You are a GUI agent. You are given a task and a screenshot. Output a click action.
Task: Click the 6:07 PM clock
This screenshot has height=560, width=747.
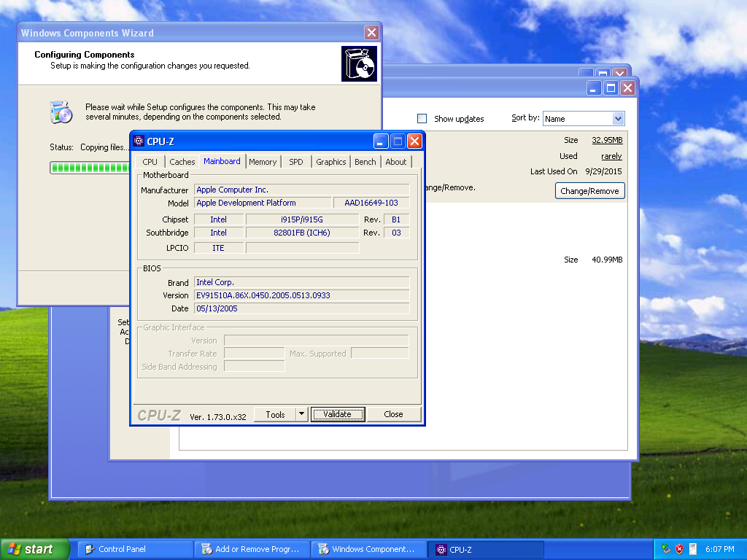coord(720,549)
